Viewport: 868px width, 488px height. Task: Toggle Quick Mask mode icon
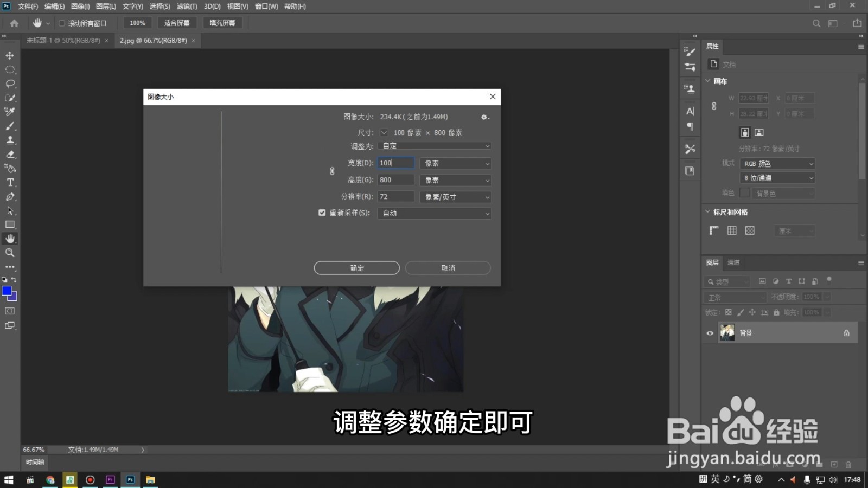(x=10, y=311)
